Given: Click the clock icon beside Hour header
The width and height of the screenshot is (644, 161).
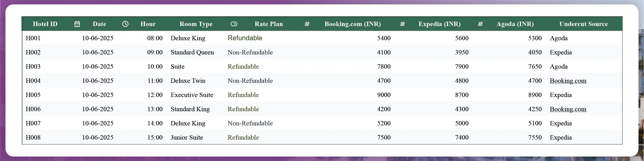Looking at the screenshot, I should [x=125, y=24].
